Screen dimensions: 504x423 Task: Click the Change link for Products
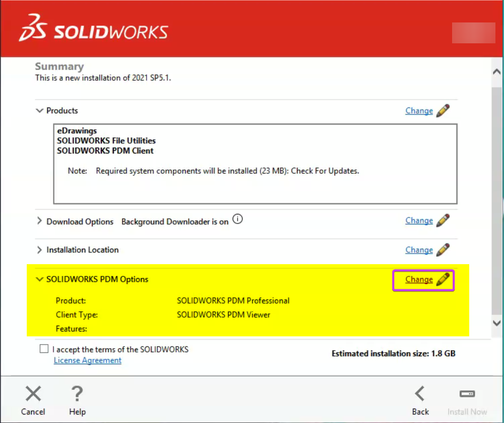[x=419, y=111]
